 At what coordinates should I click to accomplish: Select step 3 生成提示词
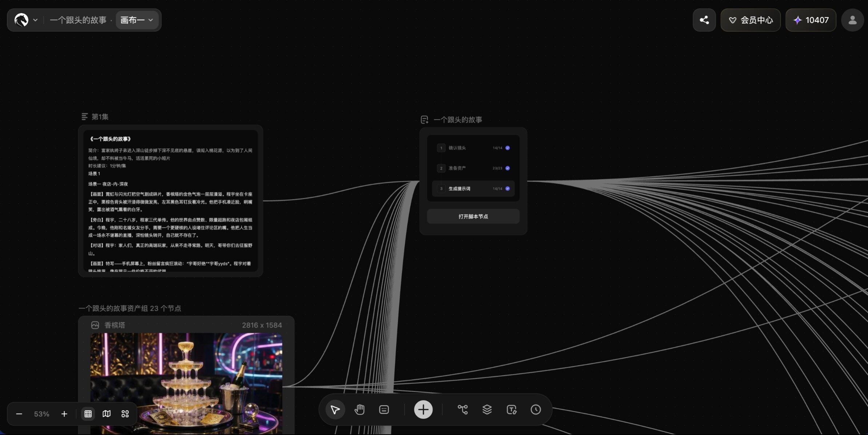point(473,188)
